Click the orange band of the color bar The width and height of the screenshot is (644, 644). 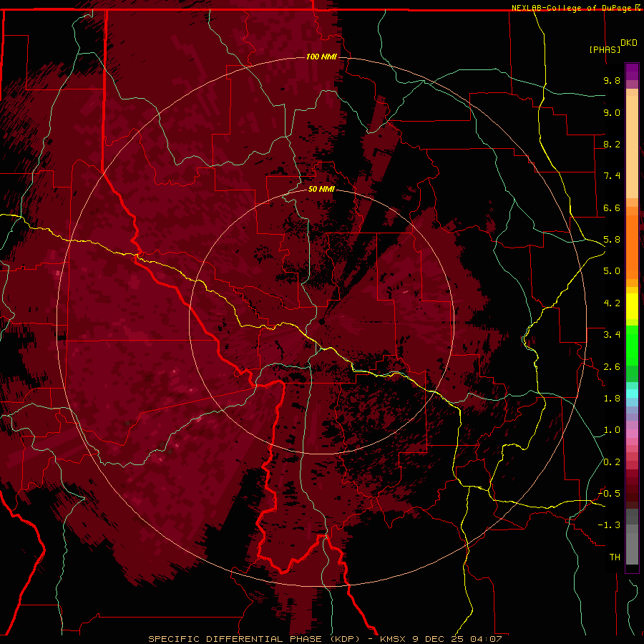pyautogui.click(x=632, y=248)
